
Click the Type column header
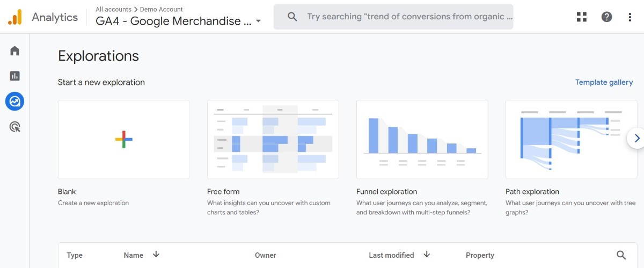75,255
